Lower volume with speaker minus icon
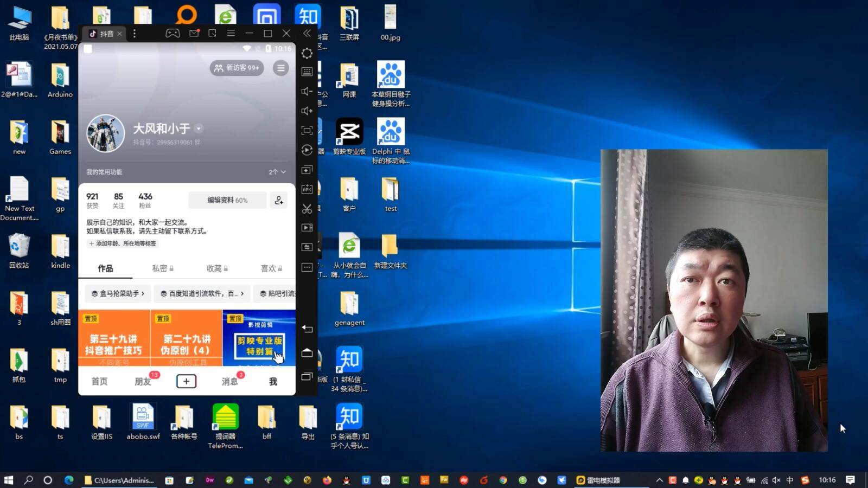Image resolution: width=868 pixels, height=488 pixels. pyautogui.click(x=307, y=91)
